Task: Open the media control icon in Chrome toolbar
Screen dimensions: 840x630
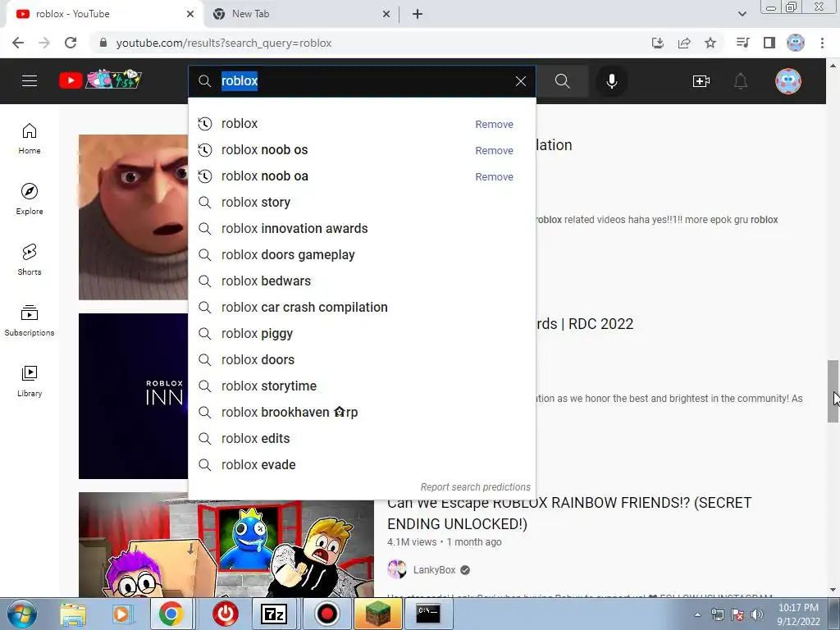Action: 743,43
